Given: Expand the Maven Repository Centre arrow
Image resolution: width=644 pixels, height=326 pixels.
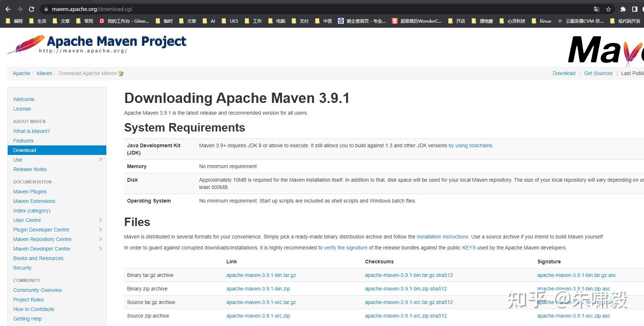Looking at the screenshot, I should pyautogui.click(x=100, y=239).
